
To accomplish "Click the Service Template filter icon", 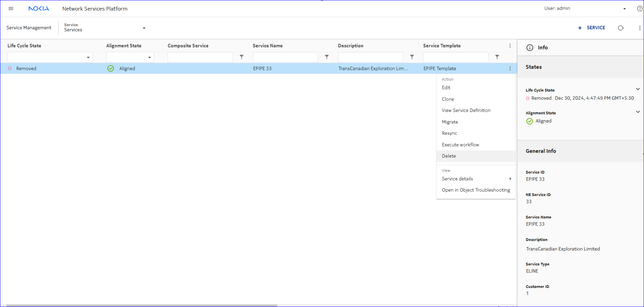I will 497,57.
